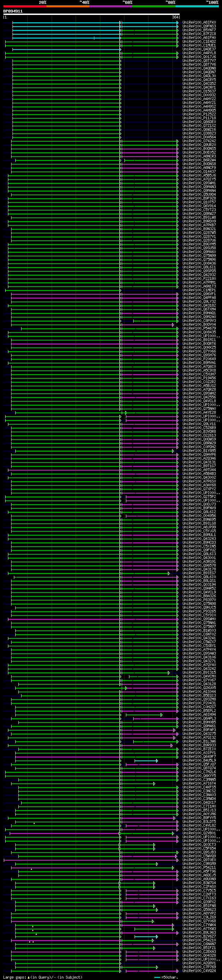Select the UniRef100_P22180 label
Image resolution: width=222 pixels, height=980 pixels.
click(x=199, y=278)
